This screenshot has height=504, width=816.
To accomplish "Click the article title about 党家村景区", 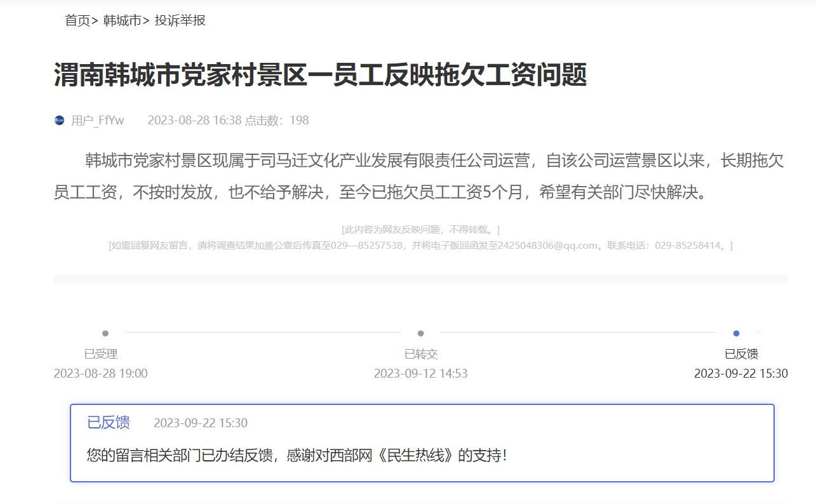I will [320, 75].
